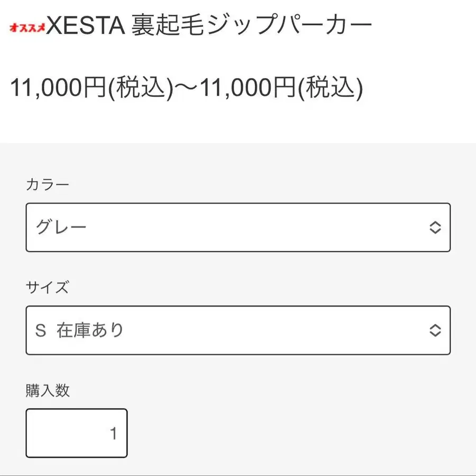Click the first 11,000円(税込) price text
The width and height of the screenshot is (476, 476).
[x=92, y=88]
